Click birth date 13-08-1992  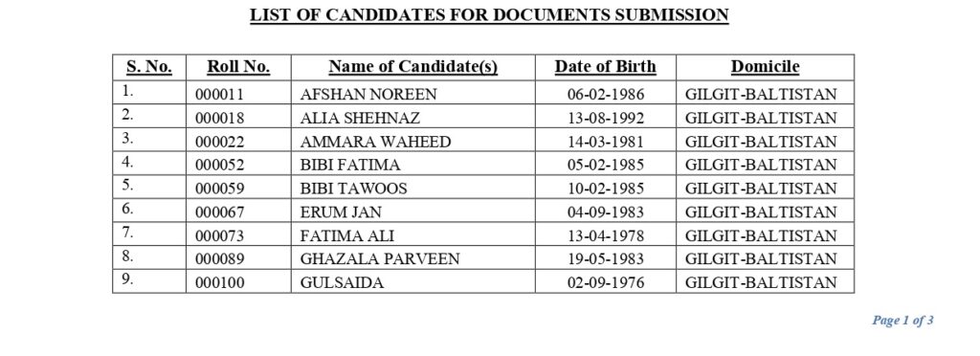point(605,118)
